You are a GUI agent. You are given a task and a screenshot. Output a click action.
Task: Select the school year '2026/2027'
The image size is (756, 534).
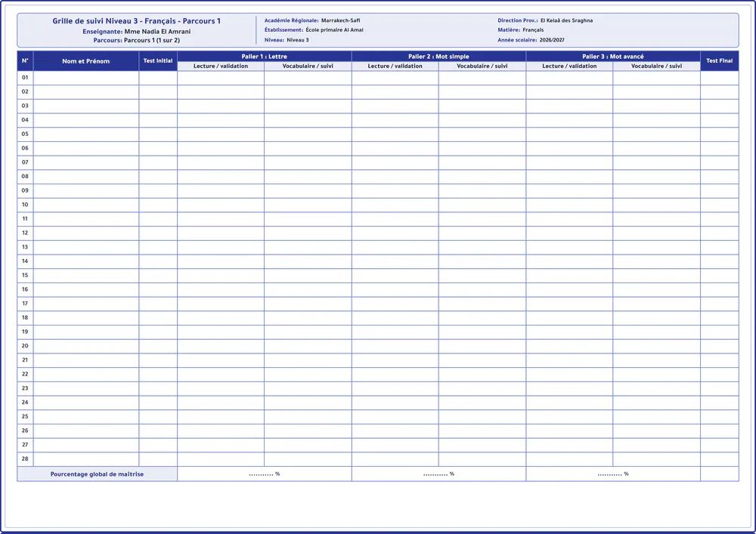[x=552, y=40]
